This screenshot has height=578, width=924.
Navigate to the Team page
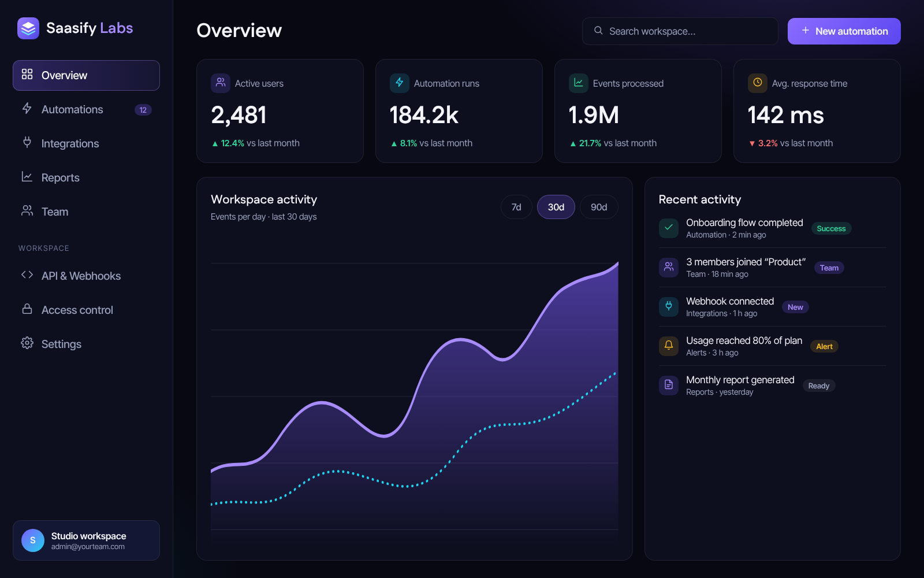tap(86, 212)
